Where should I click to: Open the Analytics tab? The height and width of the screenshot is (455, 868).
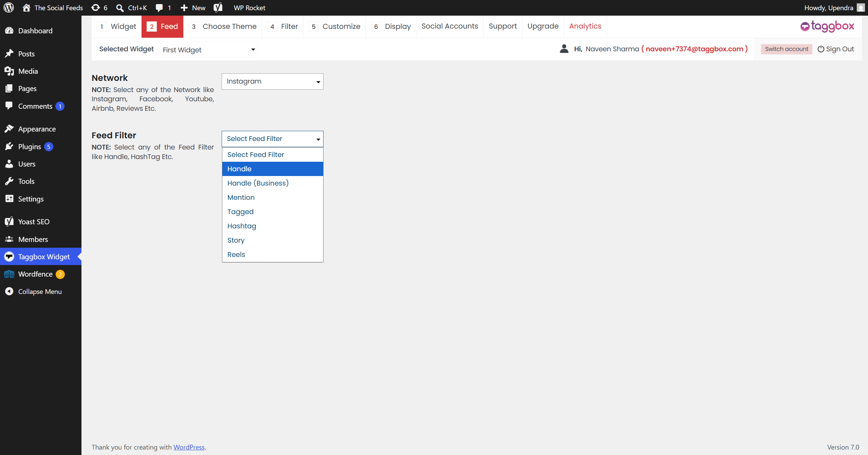585,26
